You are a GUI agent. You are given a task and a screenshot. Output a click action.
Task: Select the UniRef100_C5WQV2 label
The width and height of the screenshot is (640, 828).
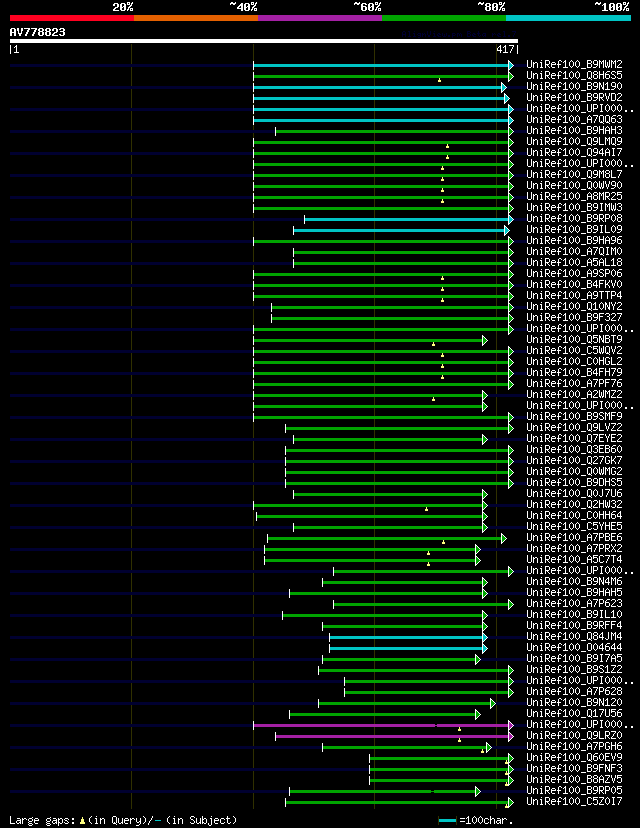[x=575, y=350]
